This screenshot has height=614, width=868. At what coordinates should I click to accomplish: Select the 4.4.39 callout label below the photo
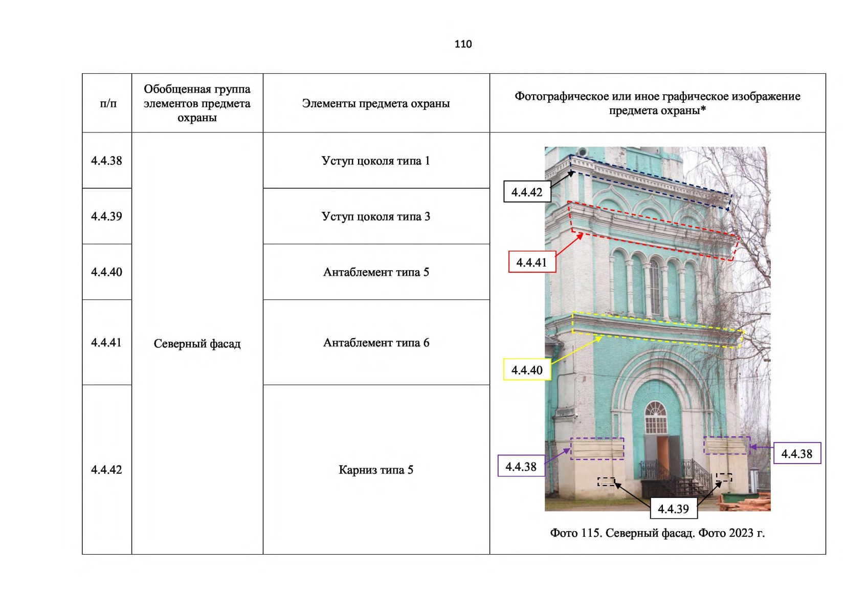pyautogui.click(x=673, y=509)
